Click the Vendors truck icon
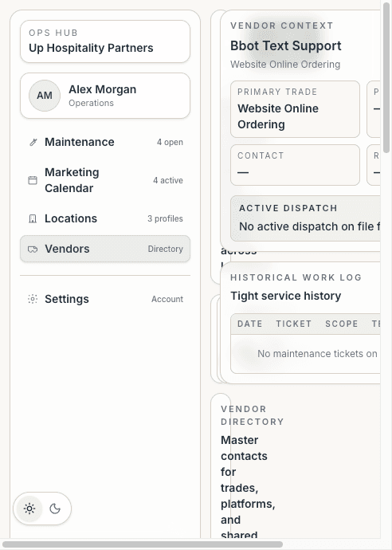 tap(33, 249)
